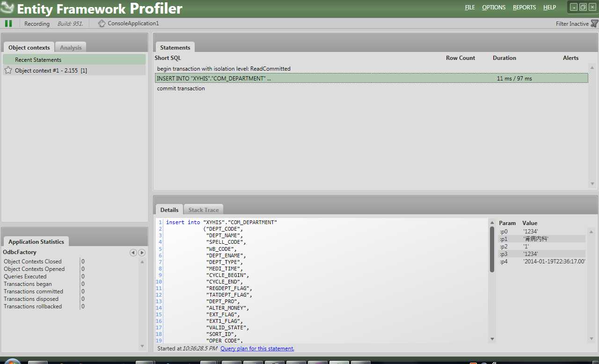Click the Alerts column header
Viewport: 599px width, 364px height.
click(x=571, y=58)
